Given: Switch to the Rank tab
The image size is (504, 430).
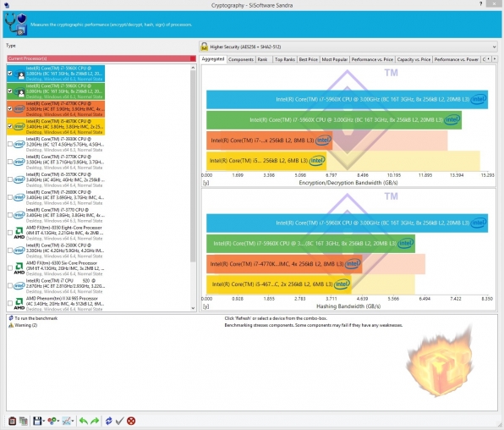Looking at the screenshot, I should (x=262, y=59).
